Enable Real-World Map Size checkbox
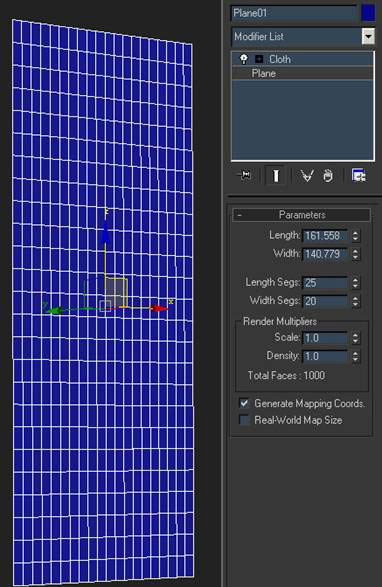The width and height of the screenshot is (382, 587). pos(244,420)
